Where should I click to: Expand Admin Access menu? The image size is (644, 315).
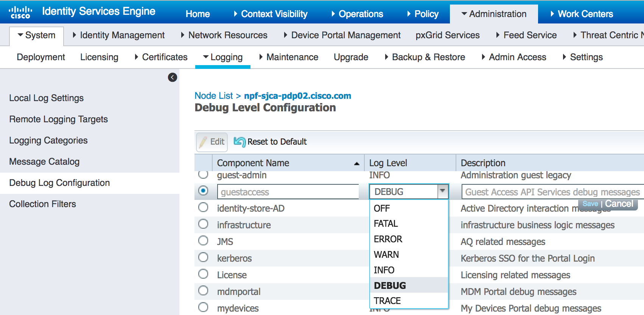514,57
